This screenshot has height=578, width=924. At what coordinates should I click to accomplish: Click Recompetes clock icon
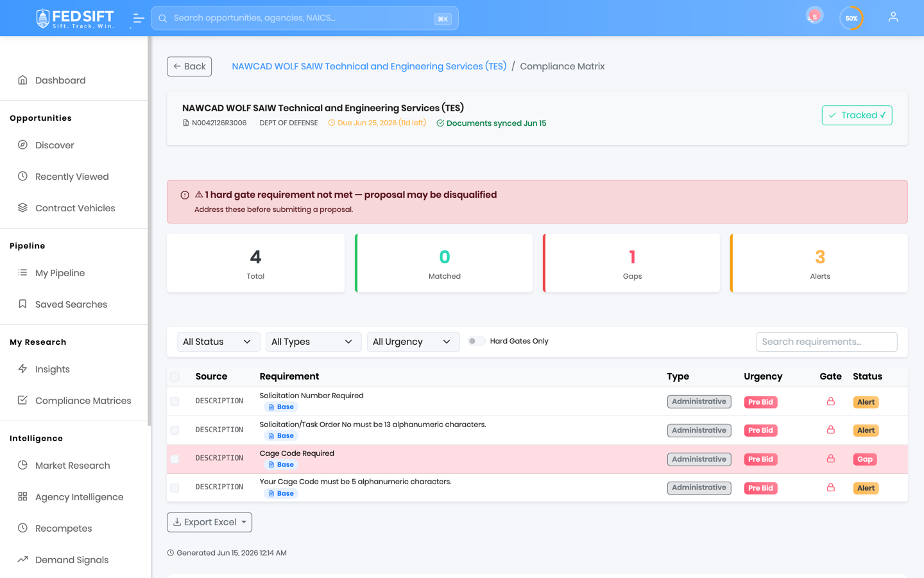click(22, 528)
